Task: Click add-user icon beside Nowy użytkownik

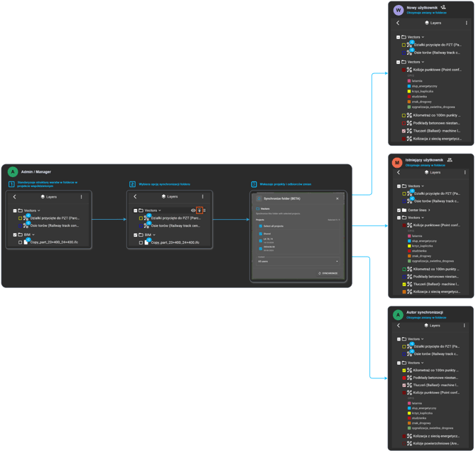Action: point(443,7)
